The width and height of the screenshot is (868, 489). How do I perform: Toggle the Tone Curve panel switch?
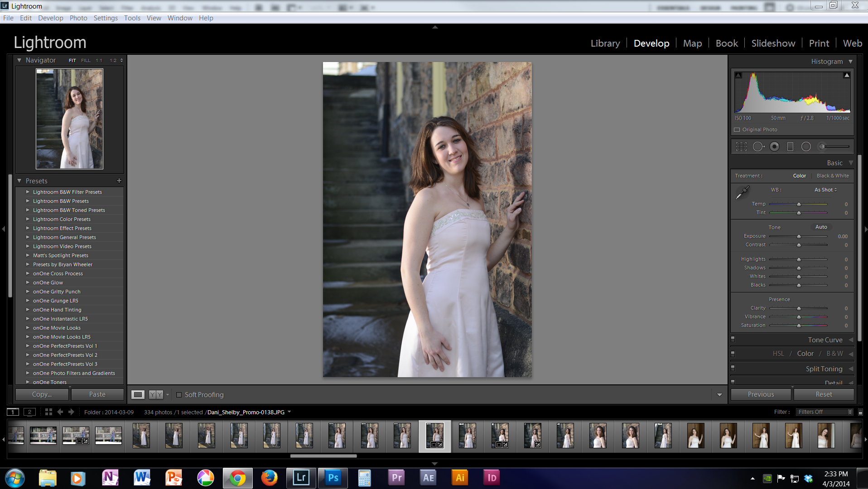733,339
